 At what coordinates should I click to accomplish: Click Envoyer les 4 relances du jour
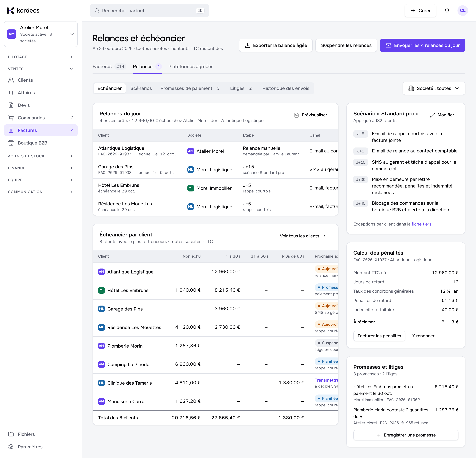pyautogui.click(x=422, y=45)
